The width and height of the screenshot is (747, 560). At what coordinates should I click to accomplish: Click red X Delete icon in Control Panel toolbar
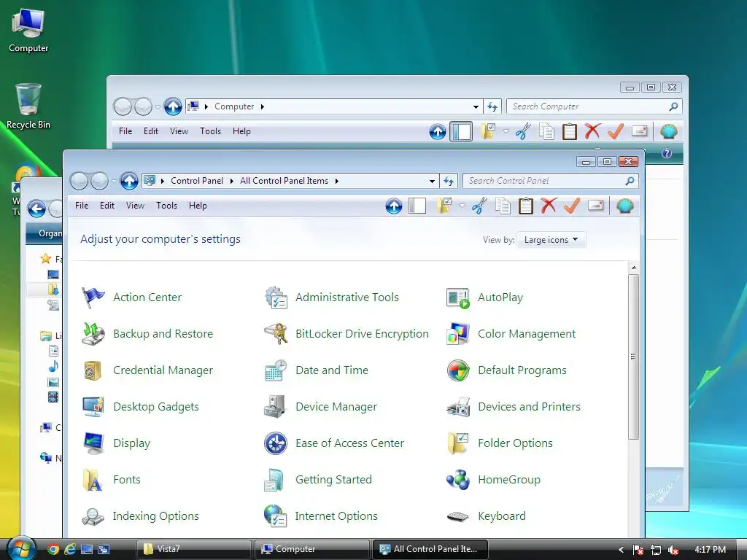pyautogui.click(x=549, y=206)
